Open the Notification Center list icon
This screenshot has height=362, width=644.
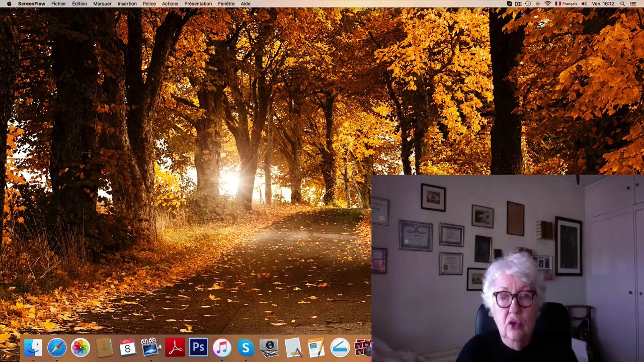[x=633, y=4]
